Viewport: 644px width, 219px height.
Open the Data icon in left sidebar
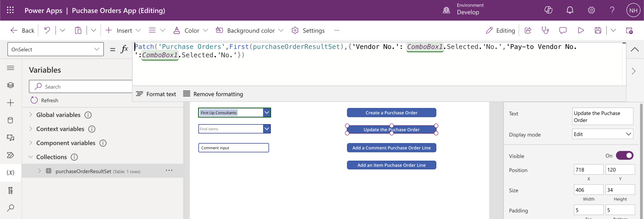[x=11, y=120]
